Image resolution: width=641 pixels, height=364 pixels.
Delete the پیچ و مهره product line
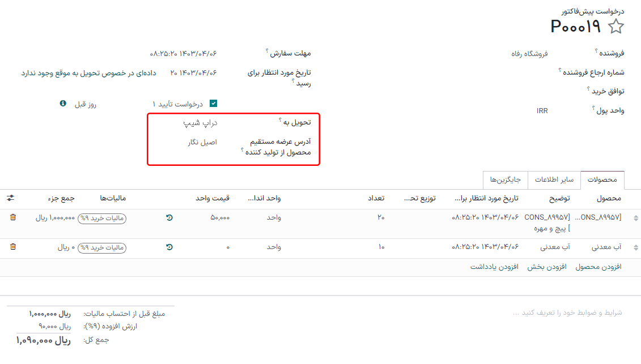pos(13,217)
